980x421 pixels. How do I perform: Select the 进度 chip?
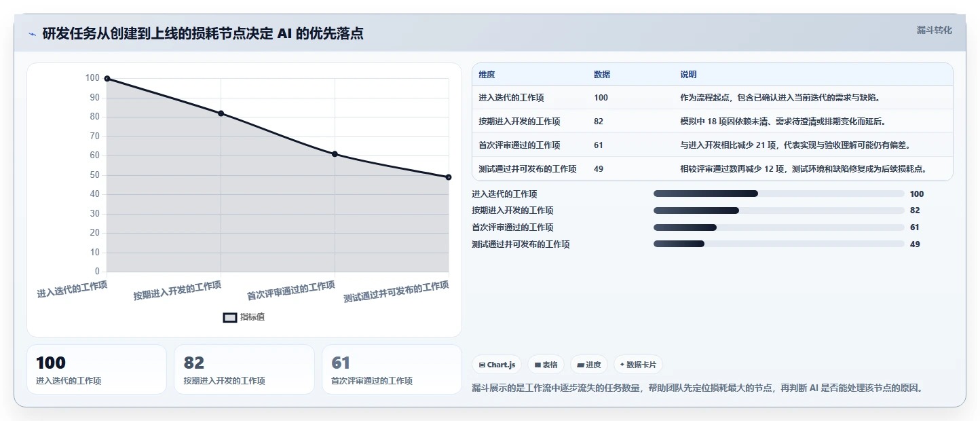[x=589, y=365]
